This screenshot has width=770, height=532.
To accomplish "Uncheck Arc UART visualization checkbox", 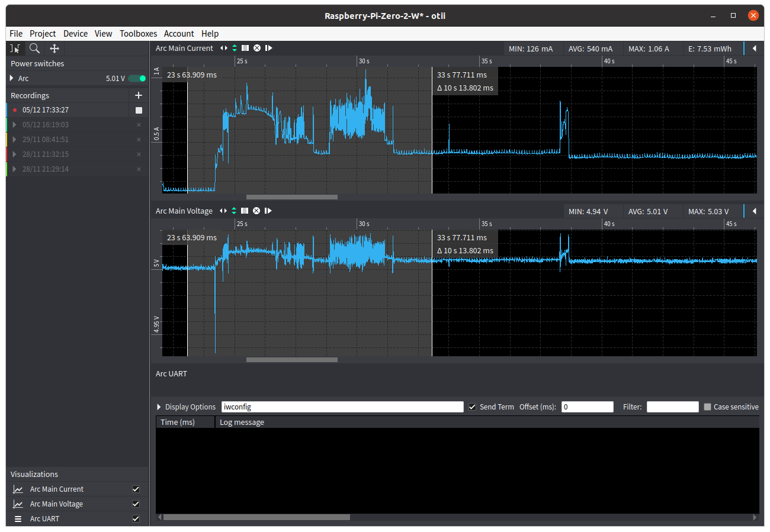I will click(136, 519).
